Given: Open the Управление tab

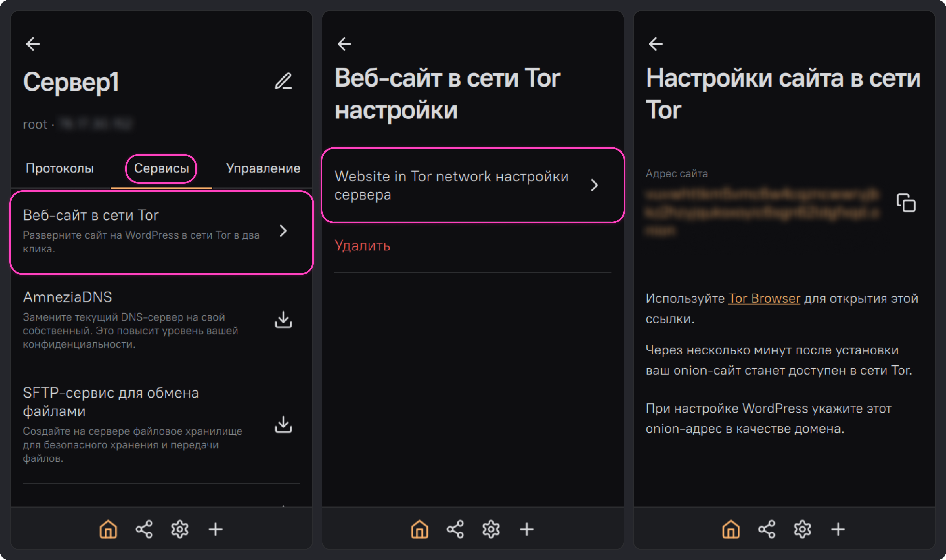Looking at the screenshot, I should pyautogui.click(x=263, y=168).
